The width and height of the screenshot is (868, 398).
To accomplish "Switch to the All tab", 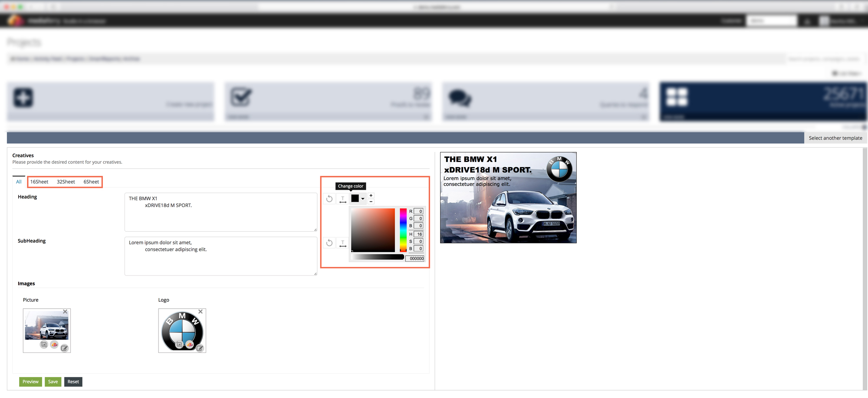I will pos(19,182).
